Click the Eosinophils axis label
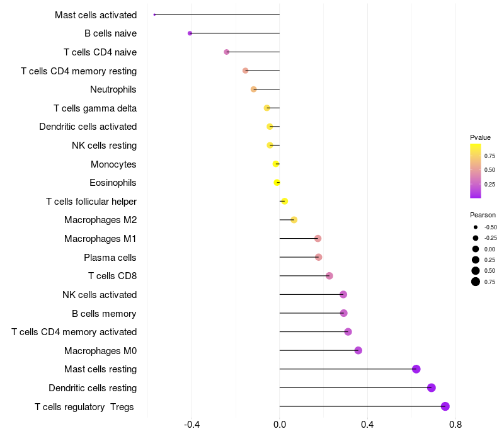 (113, 183)
